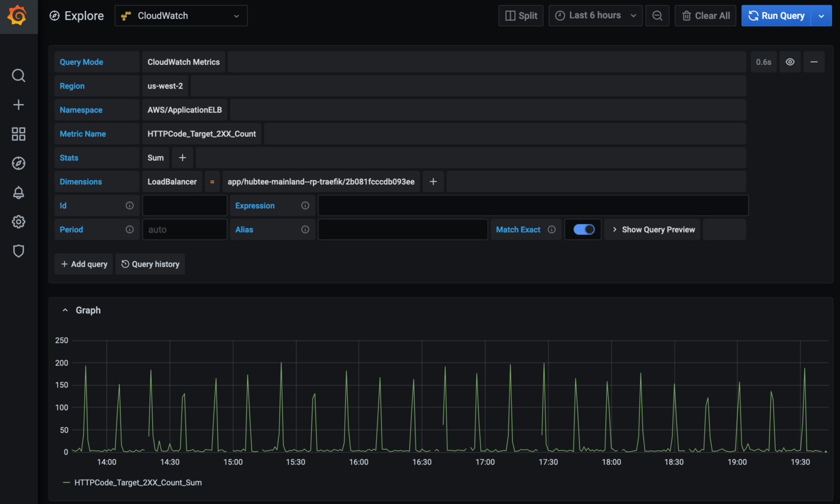
Task: Click the 17:00 x-axis time label
Action: click(485, 462)
